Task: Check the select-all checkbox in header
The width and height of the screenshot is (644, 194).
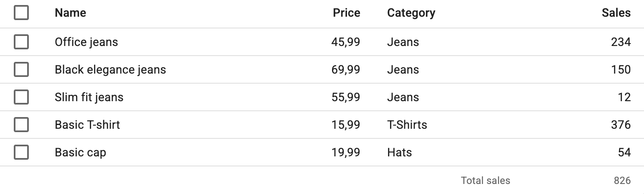Action: tap(21, 13)
